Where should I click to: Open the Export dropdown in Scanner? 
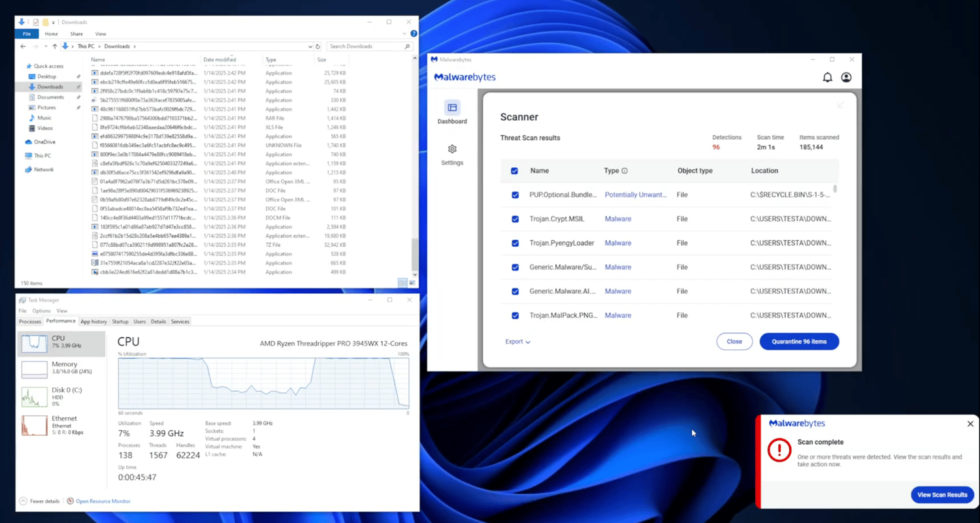(517, 341)
